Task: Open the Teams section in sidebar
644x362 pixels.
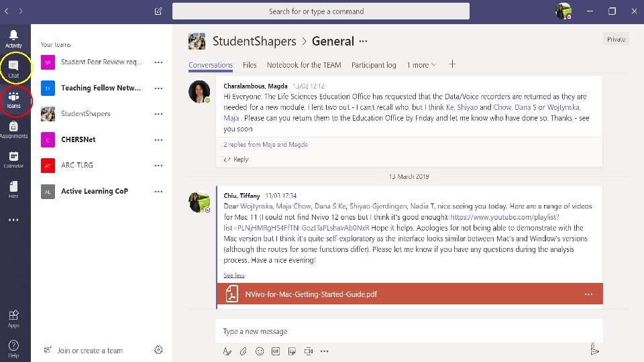Action: pos(13,100)
